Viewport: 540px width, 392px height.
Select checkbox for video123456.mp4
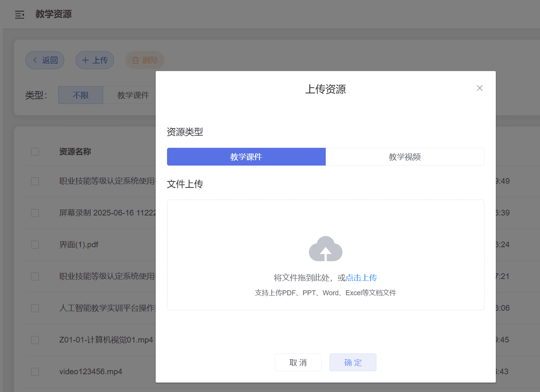pyautogui.click(x=35, y=372)
